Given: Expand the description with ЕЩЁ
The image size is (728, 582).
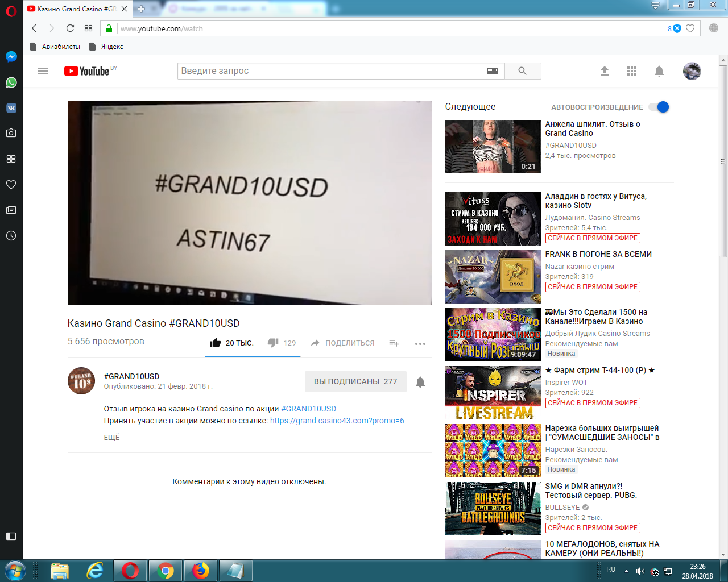Looking at the screenshot, I should click(111, 437).
